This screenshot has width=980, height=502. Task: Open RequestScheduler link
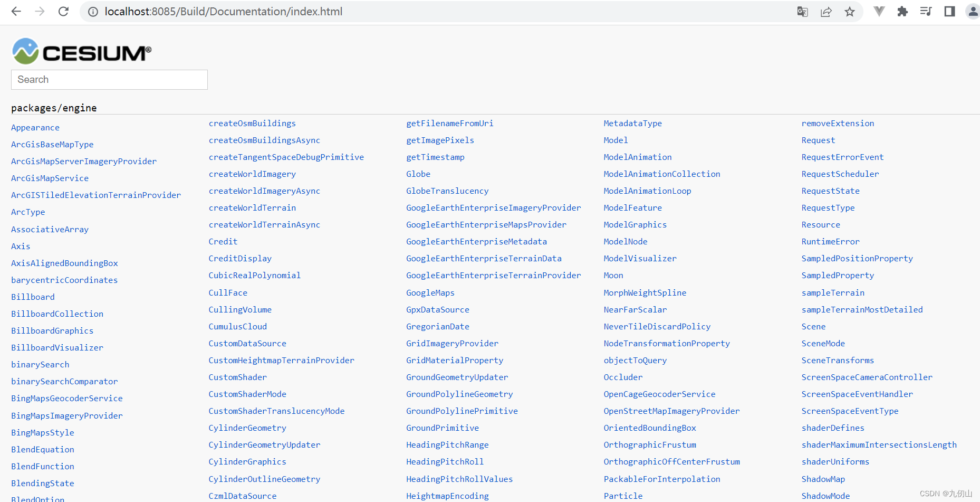click(840, 174)
